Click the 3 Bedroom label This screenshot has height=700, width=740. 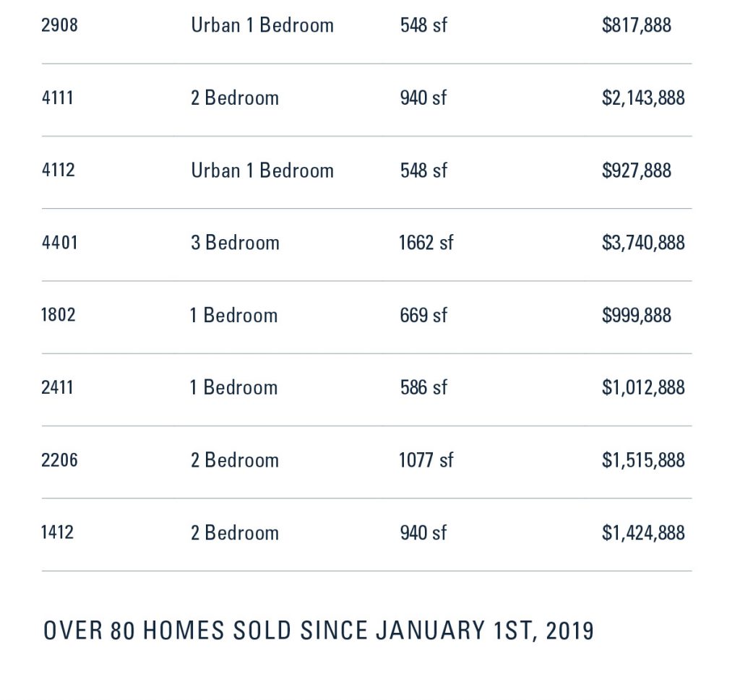coord(235,243)
